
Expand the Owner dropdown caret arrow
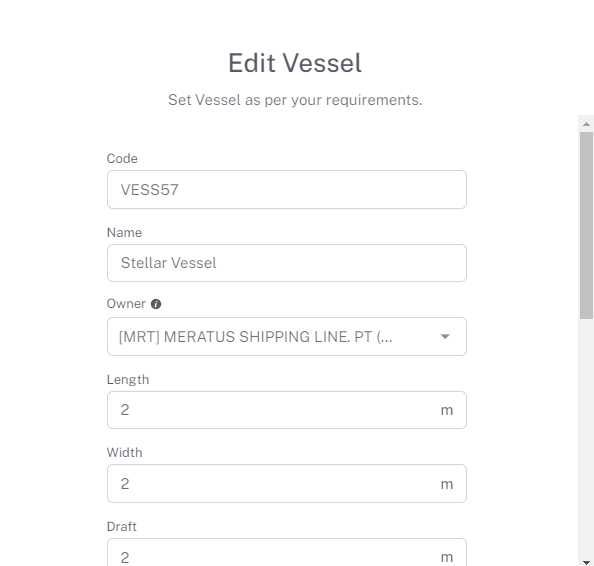tap(445, 336)
